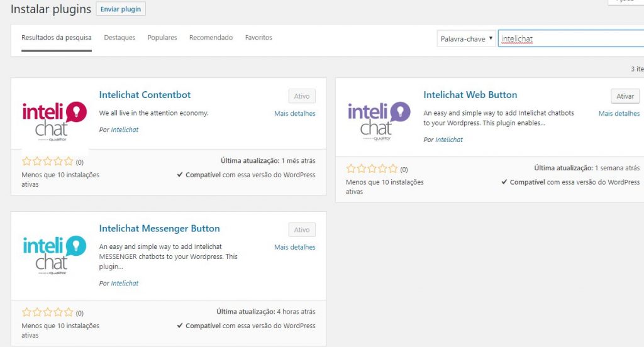Click the Intelichat Web Button plugin logo

click(x=379, y=121)
